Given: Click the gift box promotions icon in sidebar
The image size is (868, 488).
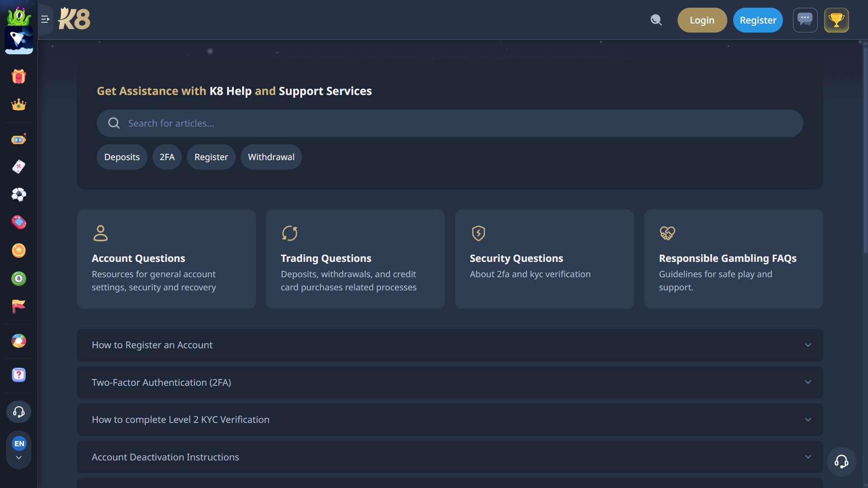Looking at the screenshot, I should (19, 76).
